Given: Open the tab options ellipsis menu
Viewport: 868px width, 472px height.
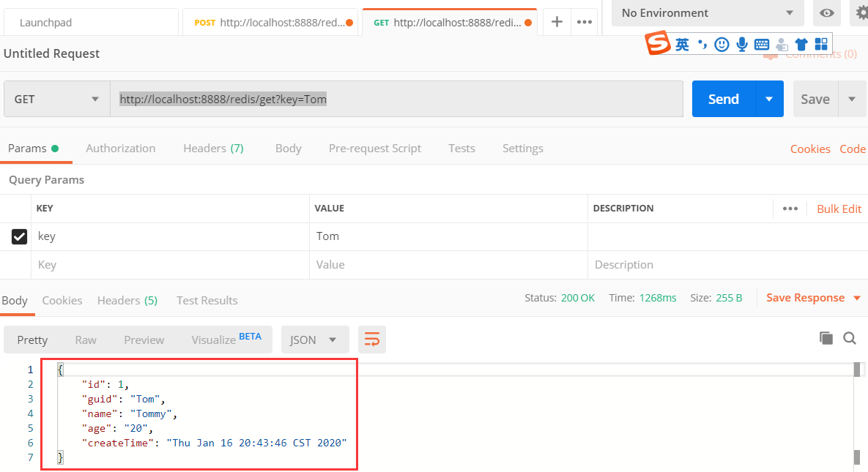Looking at the screenshot, I should click(x=585, y=22).
